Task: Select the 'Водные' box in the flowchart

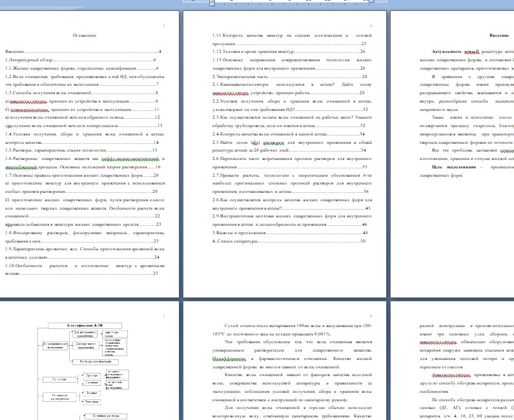Action: pos(92,393)
